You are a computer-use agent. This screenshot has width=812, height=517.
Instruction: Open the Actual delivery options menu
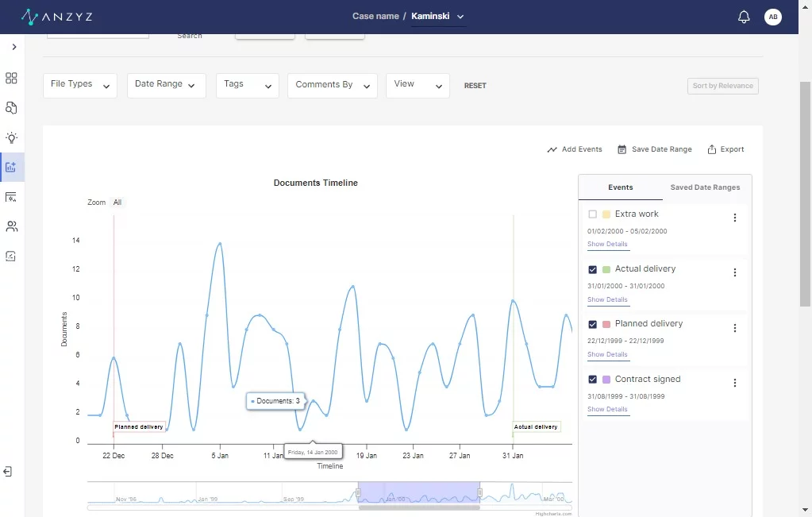click(734, 272)
